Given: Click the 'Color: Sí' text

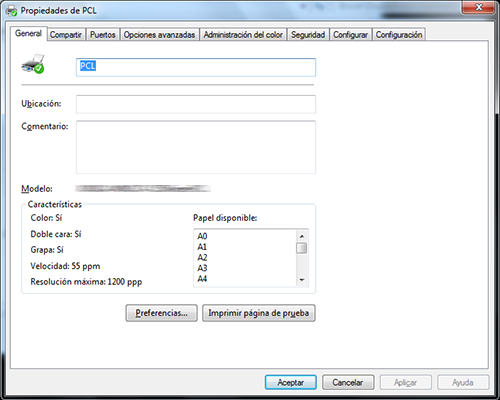Looking at the screenshot, I should [x=46, y=218].
